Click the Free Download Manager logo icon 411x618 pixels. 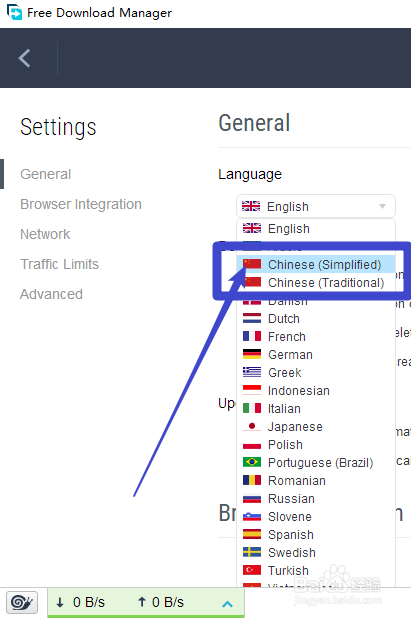click(x=15, y=12)
